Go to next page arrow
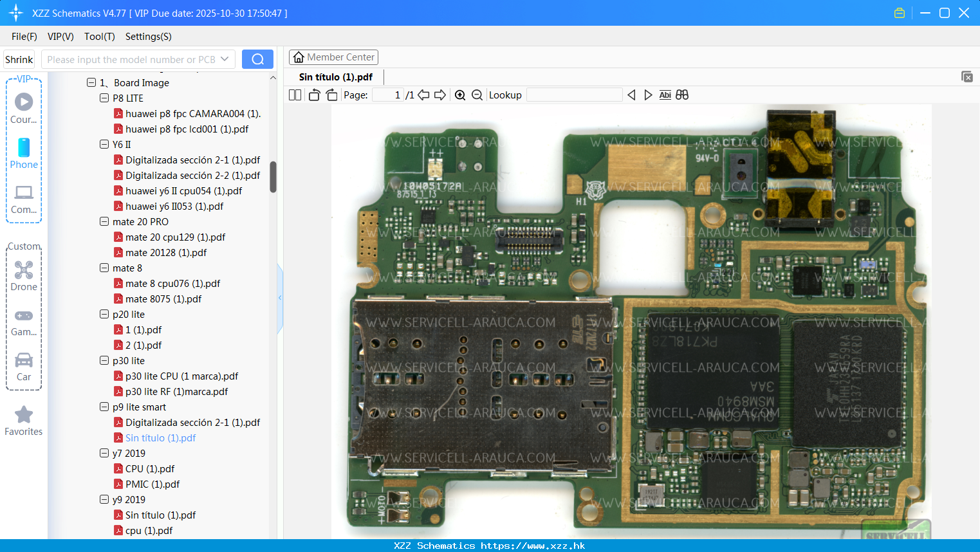Viewport: 980px width, 552px height. (440, 95)
